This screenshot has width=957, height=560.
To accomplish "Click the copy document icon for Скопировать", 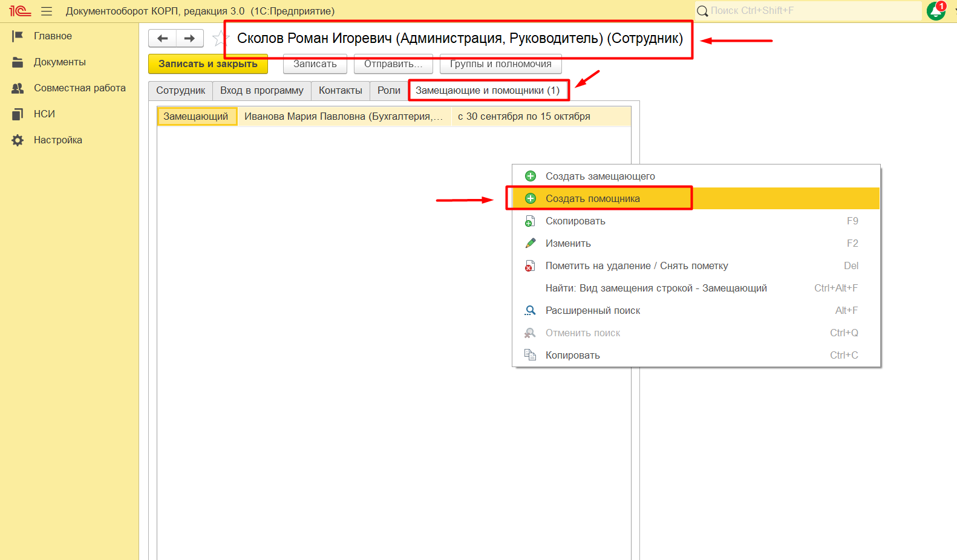I will 530,221.
